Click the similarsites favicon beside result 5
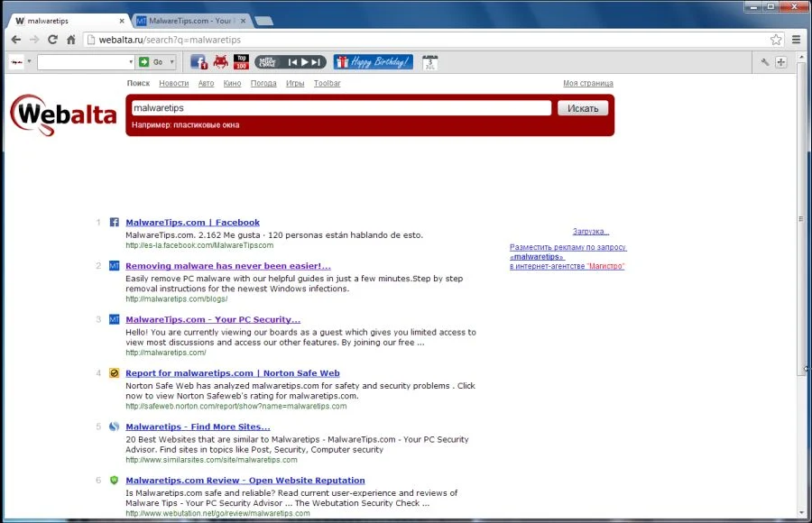This screenshot has width=812, height=523. tap(115, 427)
